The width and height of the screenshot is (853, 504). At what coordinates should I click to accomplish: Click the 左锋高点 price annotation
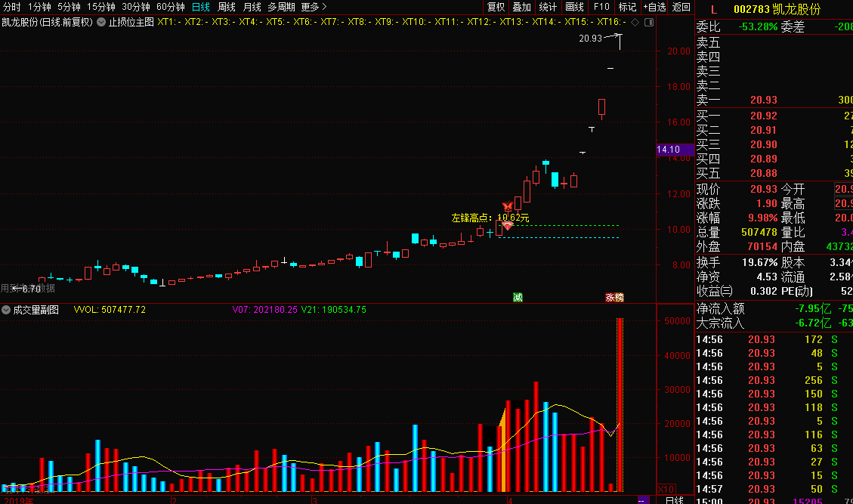pyautogui.click(x=490, y=218)
